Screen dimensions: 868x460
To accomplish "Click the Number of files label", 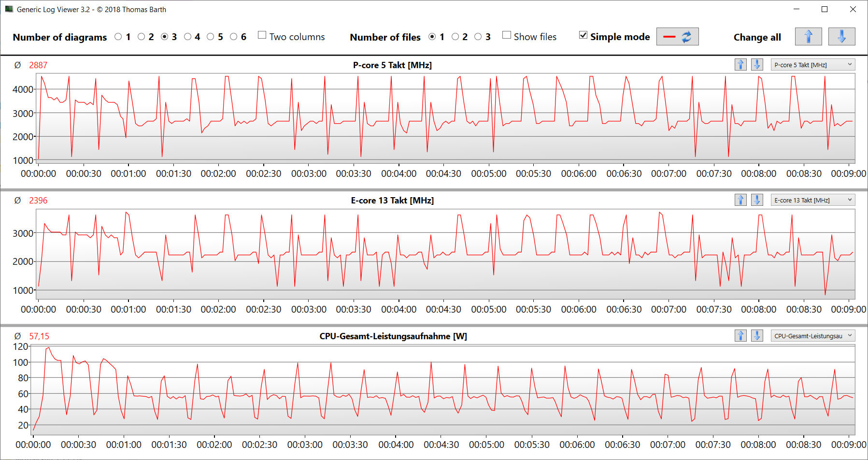I will pyautogui.click(x=385, y=37).
